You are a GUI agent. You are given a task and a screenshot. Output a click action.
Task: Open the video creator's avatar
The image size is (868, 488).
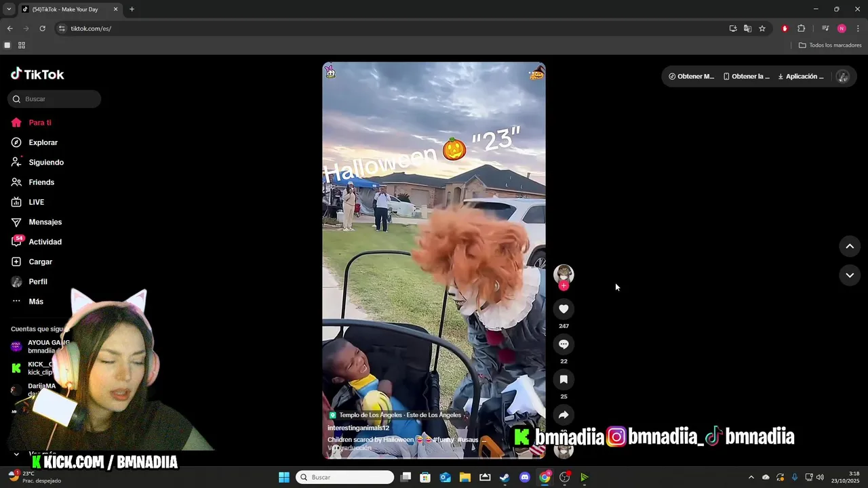point(564,273)
